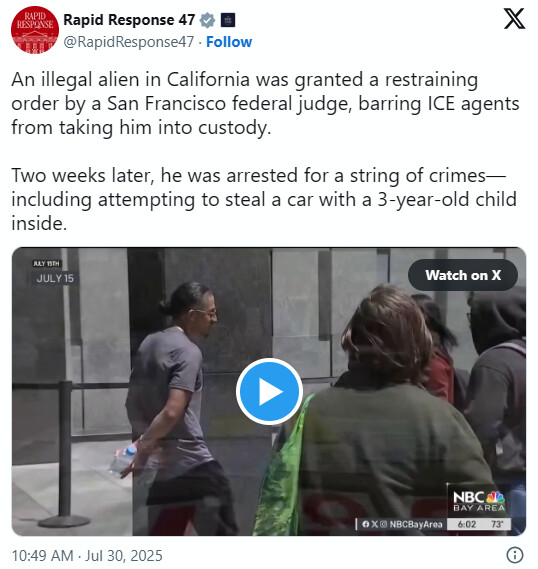The image size is (538, 569).
Task: Open the @RapidResponse47 handle link
Action: pyautogui.click(x=129, y=42)
